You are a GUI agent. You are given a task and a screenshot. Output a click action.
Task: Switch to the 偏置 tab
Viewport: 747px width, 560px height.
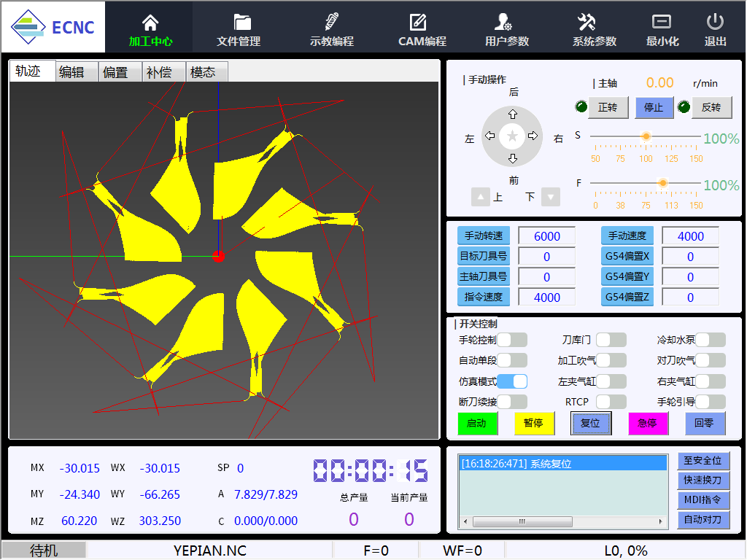click(x=120, y=72)
